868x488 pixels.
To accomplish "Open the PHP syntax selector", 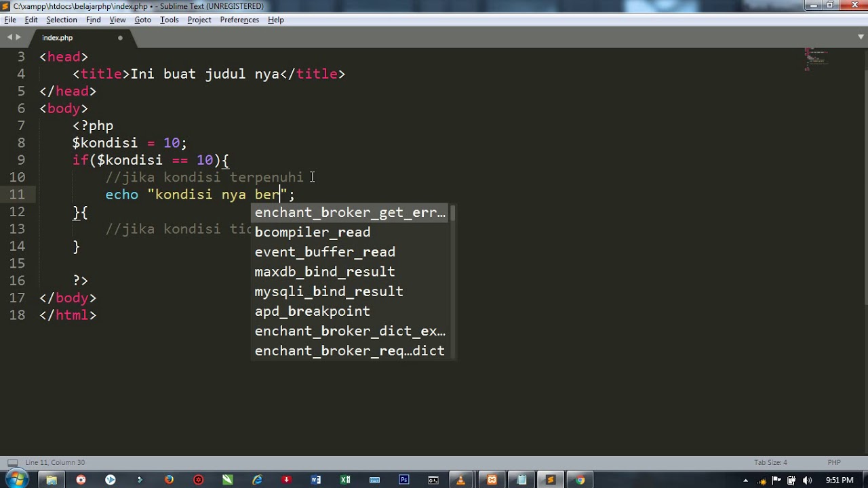I will coord(834,462).
